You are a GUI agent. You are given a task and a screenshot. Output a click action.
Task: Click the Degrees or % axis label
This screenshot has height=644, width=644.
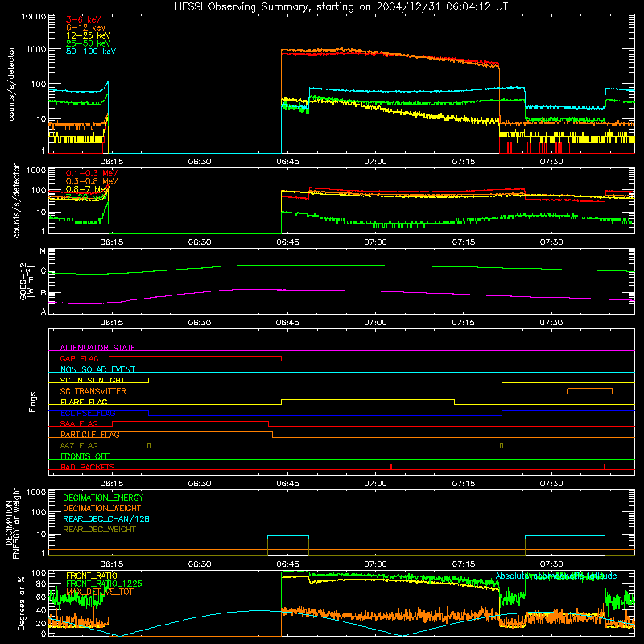[x=21, y=604]
